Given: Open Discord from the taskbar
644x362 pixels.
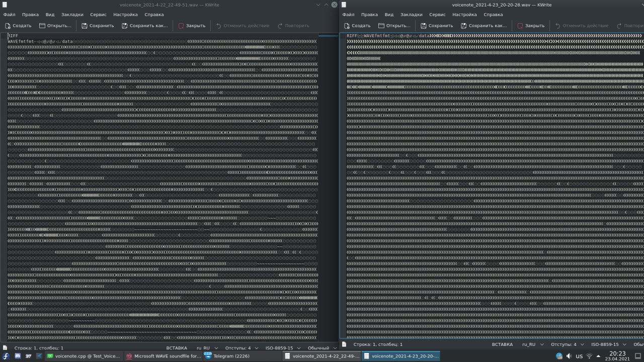Looking at the screenshot, I should [17, 356].
